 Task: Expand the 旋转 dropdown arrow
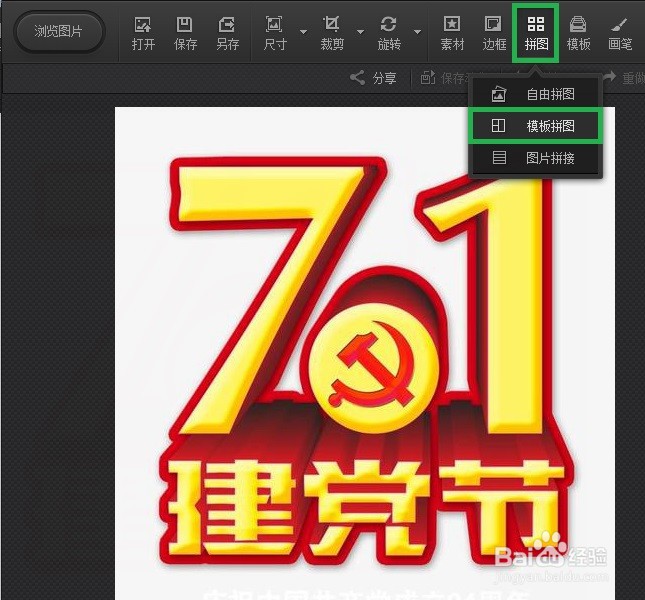coord(418,32)
